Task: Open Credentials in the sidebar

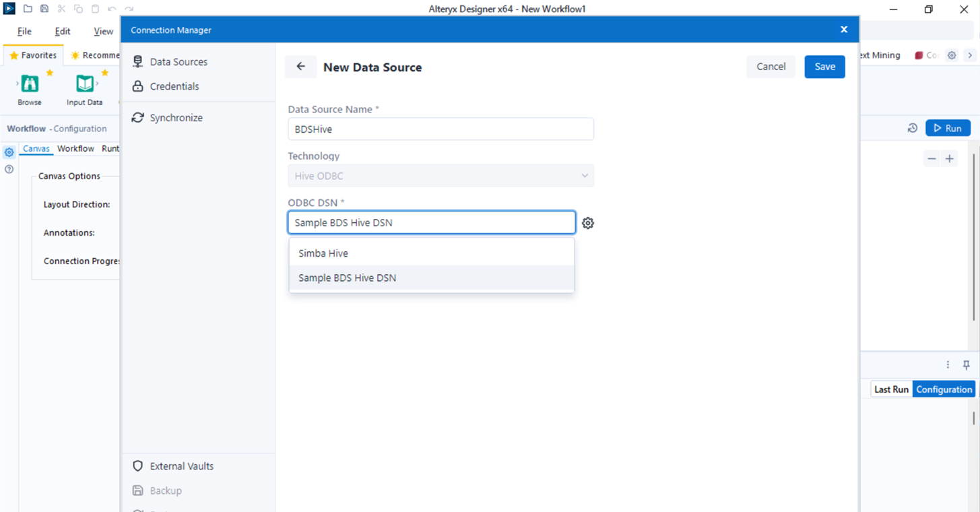Action: (174, 86)
